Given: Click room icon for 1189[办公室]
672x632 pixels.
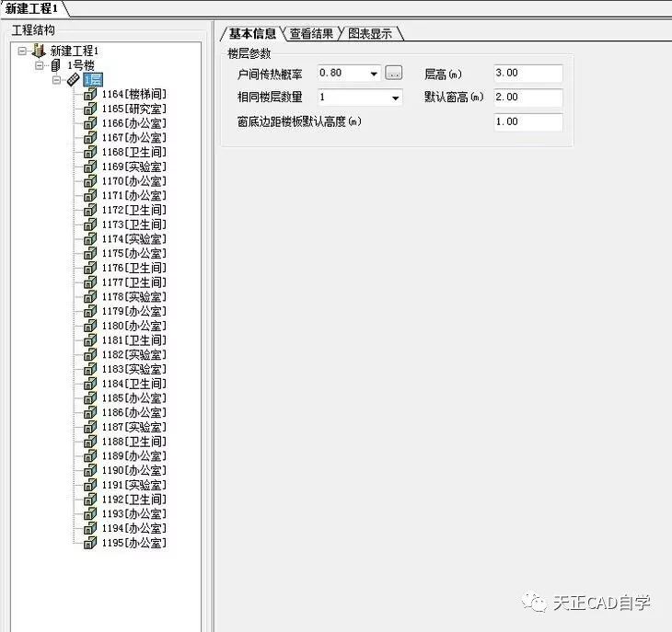Looking at the screenshot, I should (x=90, y=456).
